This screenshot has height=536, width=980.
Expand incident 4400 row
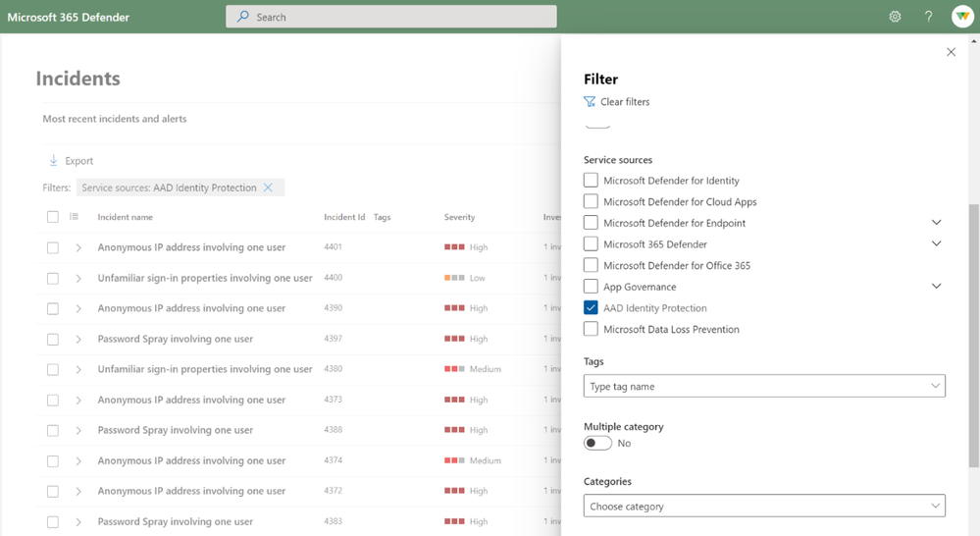(78, 279)
